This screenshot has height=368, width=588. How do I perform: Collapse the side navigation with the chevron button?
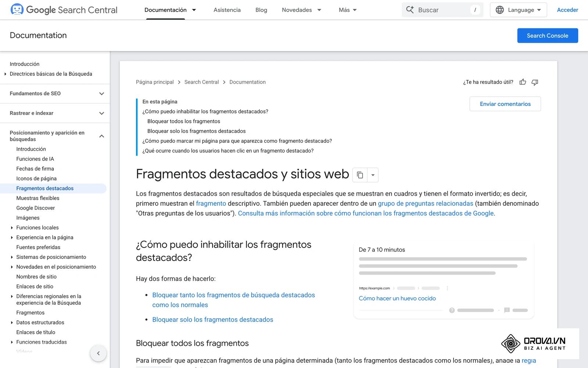(98, 353)
